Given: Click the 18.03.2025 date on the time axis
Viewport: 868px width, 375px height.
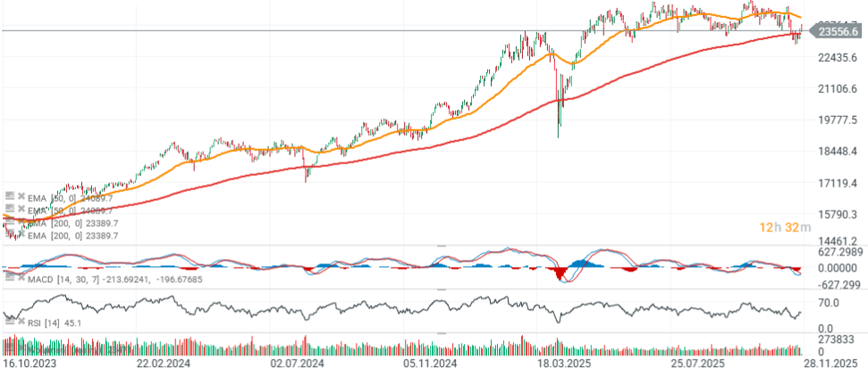Looking at the screenshot, I should click(x=560, y=364).
